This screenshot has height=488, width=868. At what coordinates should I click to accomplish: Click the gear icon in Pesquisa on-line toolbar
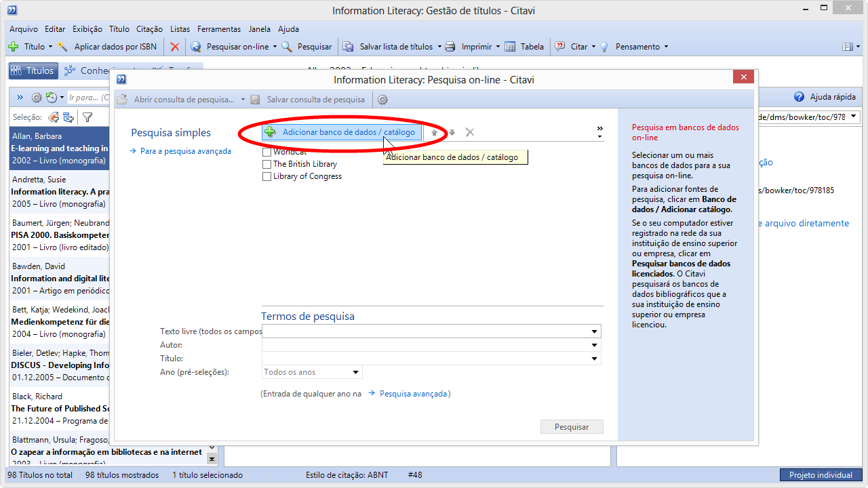pyautogui.click(x=382, y=100)
